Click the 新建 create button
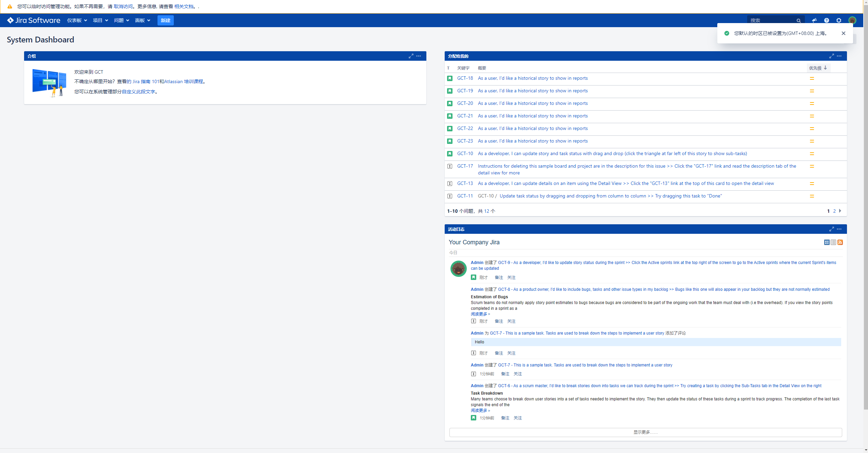 click(x=165, y=20)
